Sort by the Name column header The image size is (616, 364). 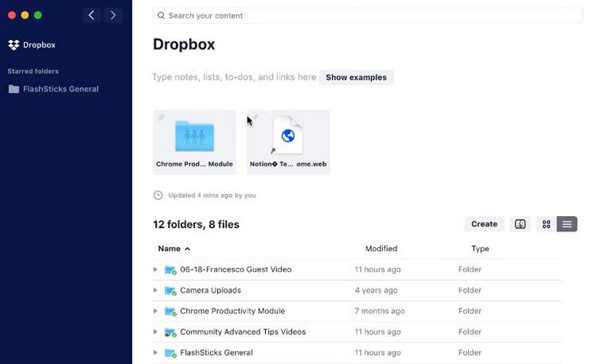[174, 249]
